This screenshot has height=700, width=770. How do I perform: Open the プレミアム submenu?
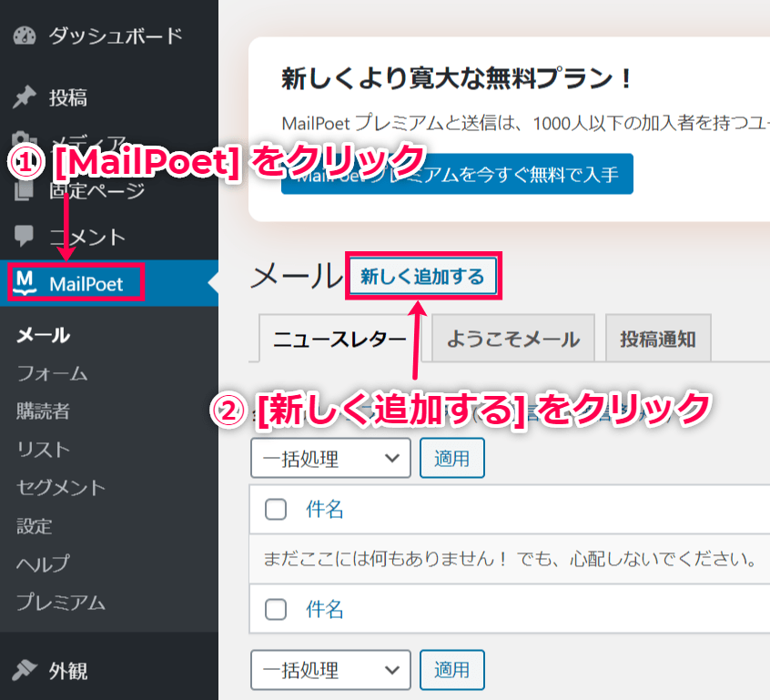61,602
